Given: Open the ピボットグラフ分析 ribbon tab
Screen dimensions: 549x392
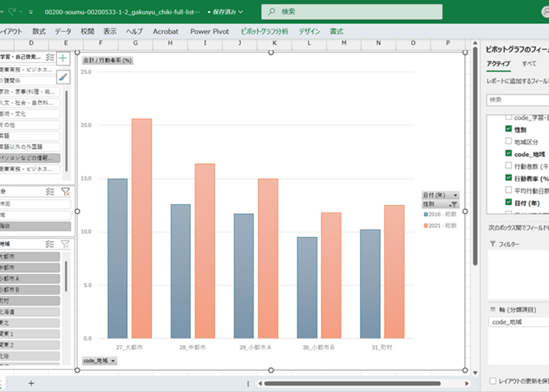Looking at the screenshot, I should 264,31.
